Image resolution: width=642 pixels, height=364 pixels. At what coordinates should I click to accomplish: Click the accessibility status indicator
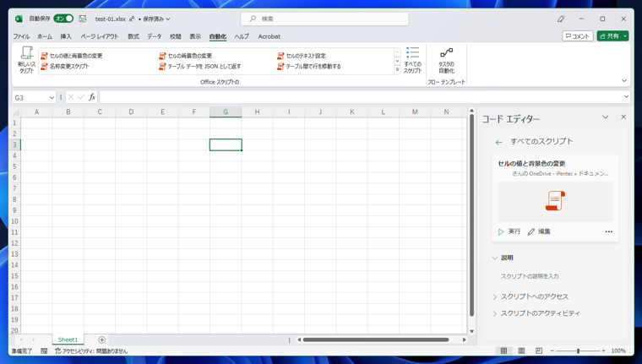(x=91, y=350)
